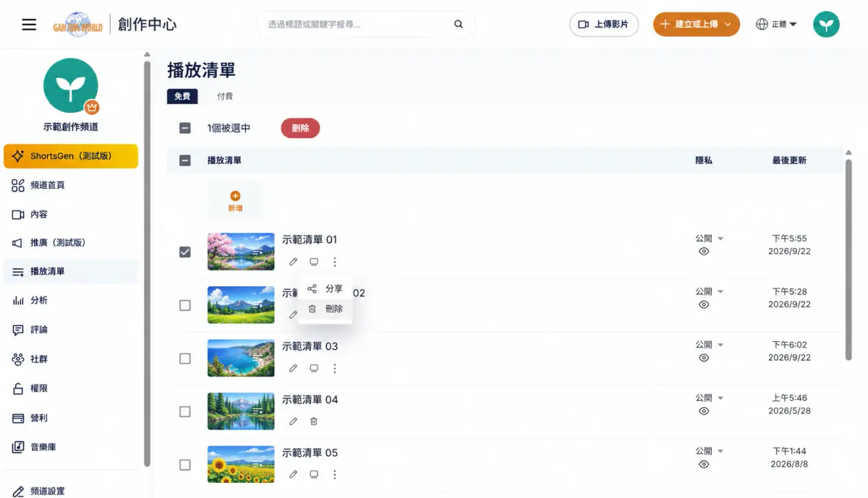868x498 pixels.
Task: Open the 示範清單 03 coastal thumbnail
Action: coord(241,358)
